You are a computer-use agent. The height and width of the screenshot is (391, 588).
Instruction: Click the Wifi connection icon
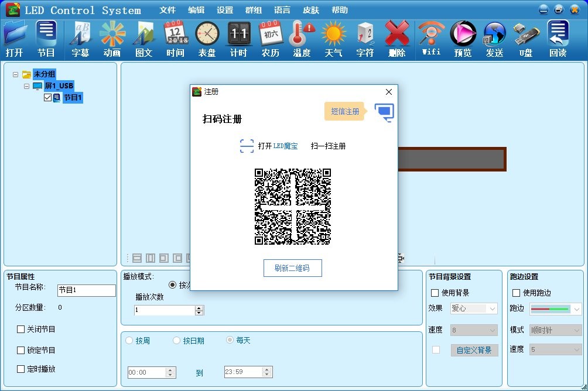pos(431,38)
